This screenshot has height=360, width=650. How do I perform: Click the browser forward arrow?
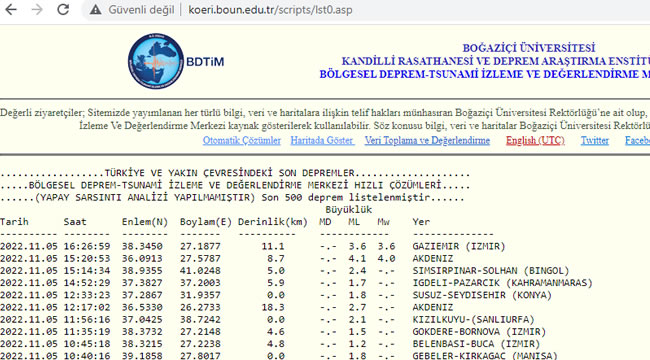click(x=37, y=10)
